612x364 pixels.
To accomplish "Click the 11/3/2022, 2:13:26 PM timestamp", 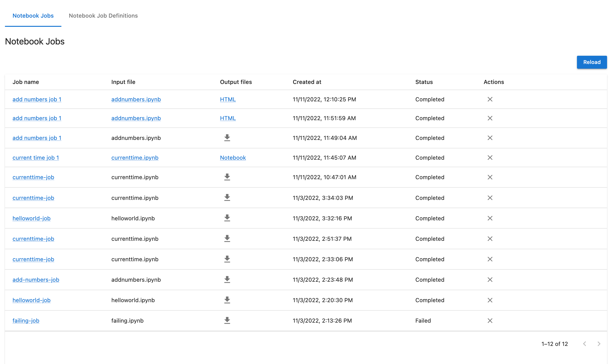I will click(322, 321).
